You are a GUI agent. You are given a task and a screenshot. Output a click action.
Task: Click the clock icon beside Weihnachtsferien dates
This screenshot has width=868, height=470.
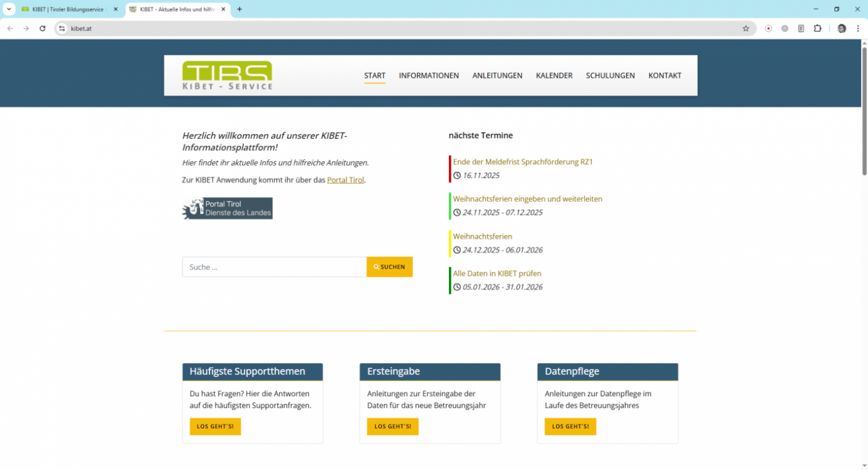point(457,250)
